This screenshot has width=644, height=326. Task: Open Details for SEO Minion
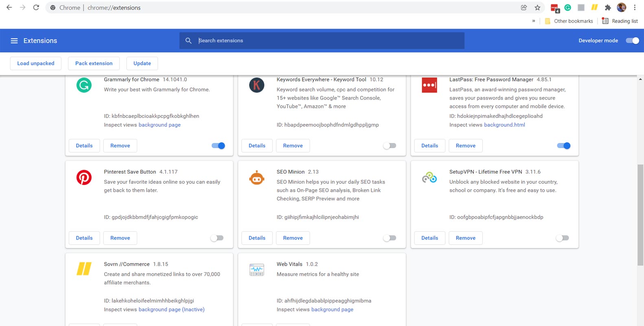point(257,238)
